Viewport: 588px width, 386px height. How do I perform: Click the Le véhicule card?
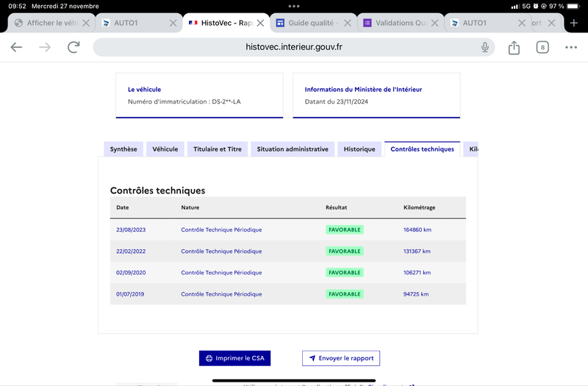[199, 96]
